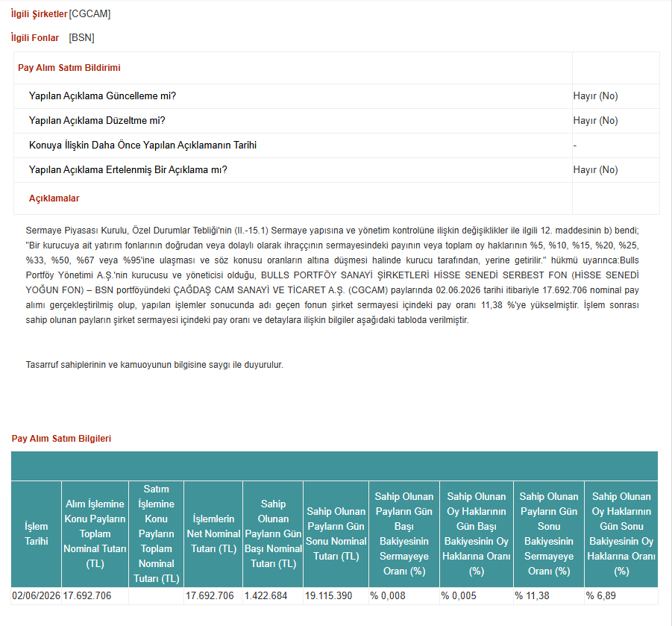Select the 'İlgili Fonlar' label
Image resolution: width=672 pixels, height=626 pixels.
pos(35,38)
